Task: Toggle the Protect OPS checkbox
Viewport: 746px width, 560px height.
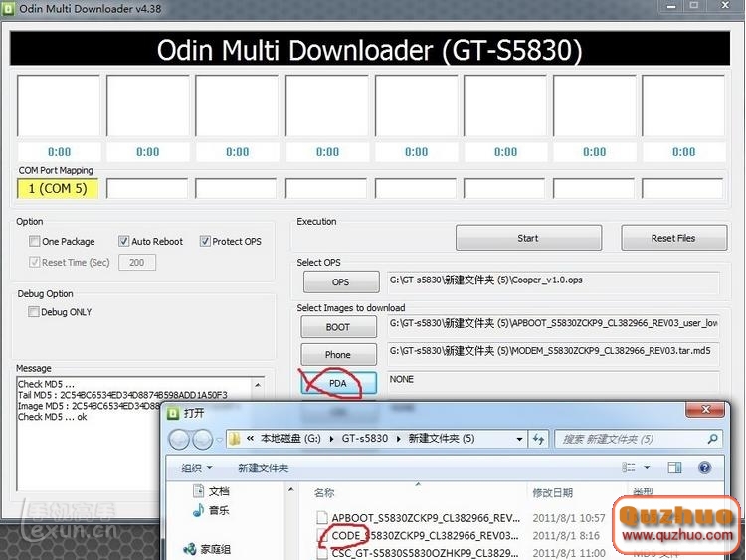Action: pos(205,242)
